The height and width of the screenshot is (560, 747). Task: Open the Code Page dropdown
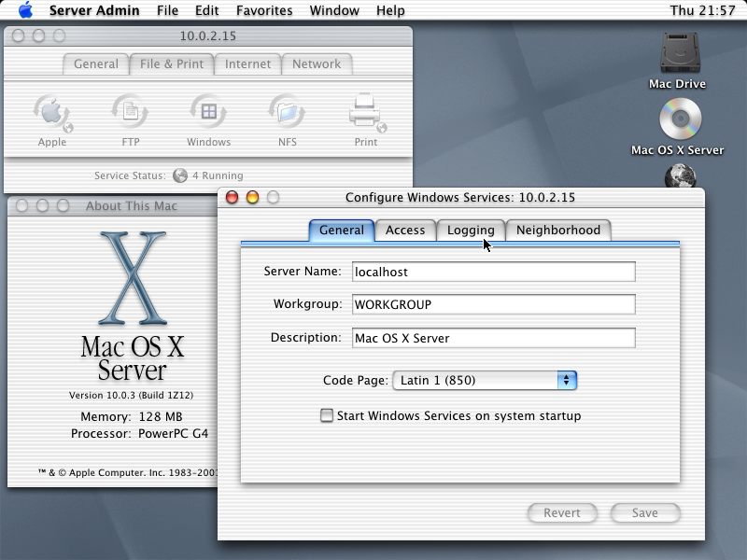(485, 381)
